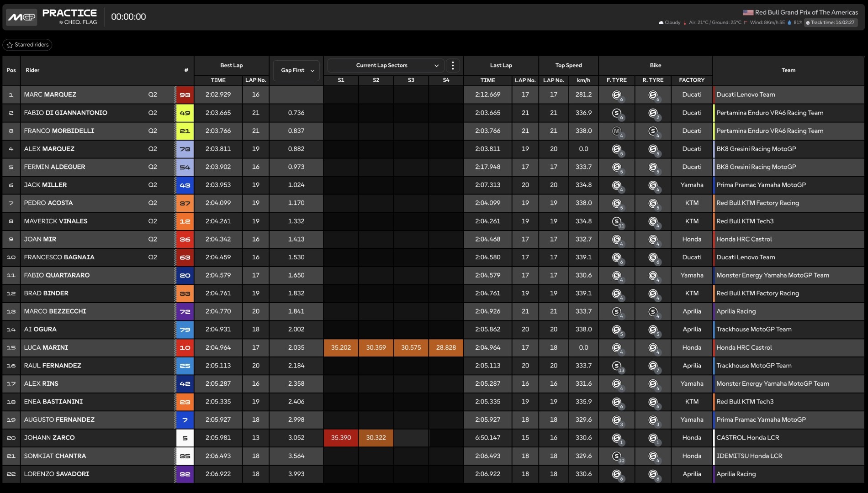The width and height of the screenshot is (868, 493).
Task: Click Marini S4 time 28.828
Action: (446, 347)
